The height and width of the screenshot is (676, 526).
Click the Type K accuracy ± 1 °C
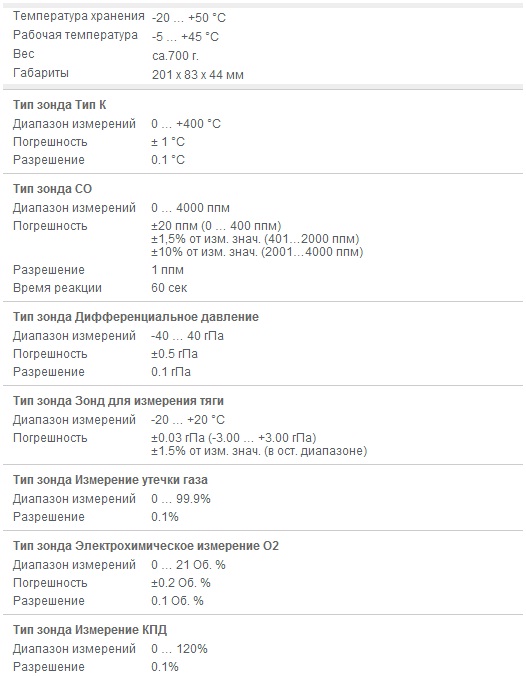click(168, 142)
